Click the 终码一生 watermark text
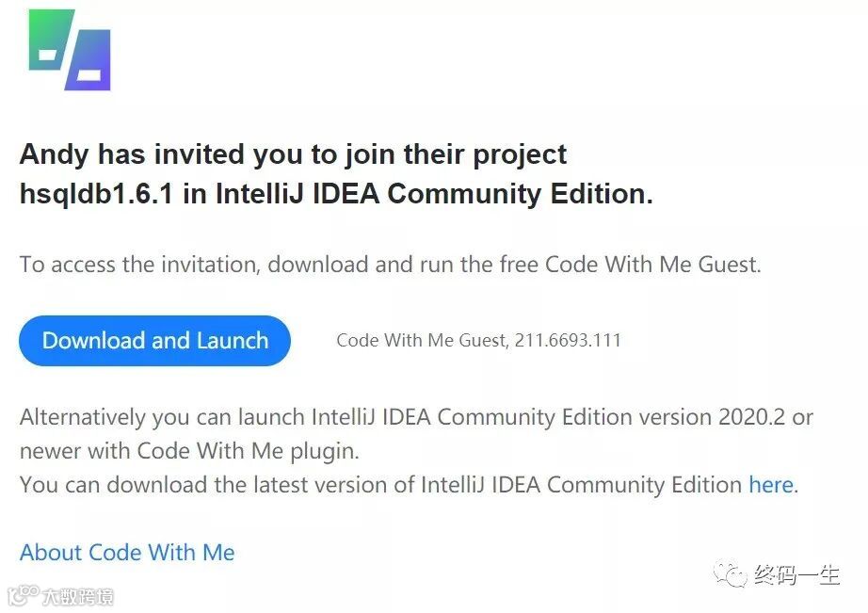 [796, 574]
